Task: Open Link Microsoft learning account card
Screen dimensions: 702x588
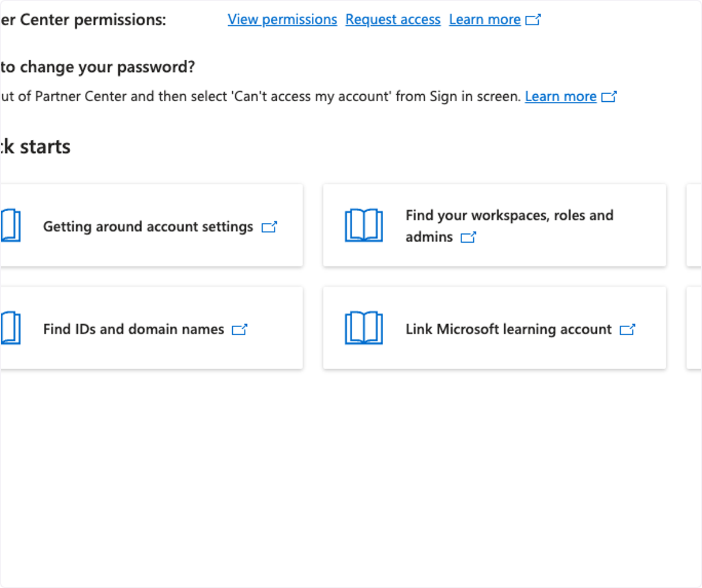Action: (x=494, y=328)
